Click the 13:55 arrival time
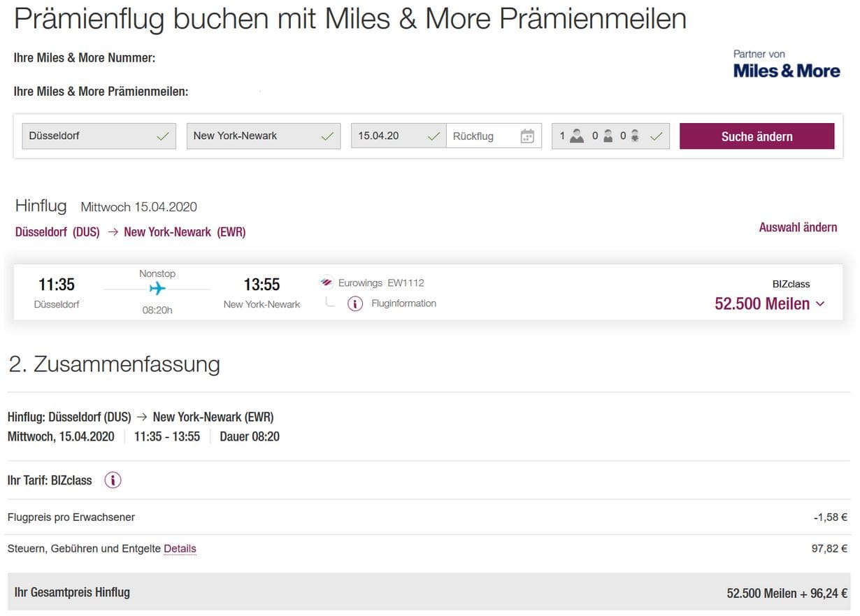Viewport: 860px width, 616px height. (261, 285)
